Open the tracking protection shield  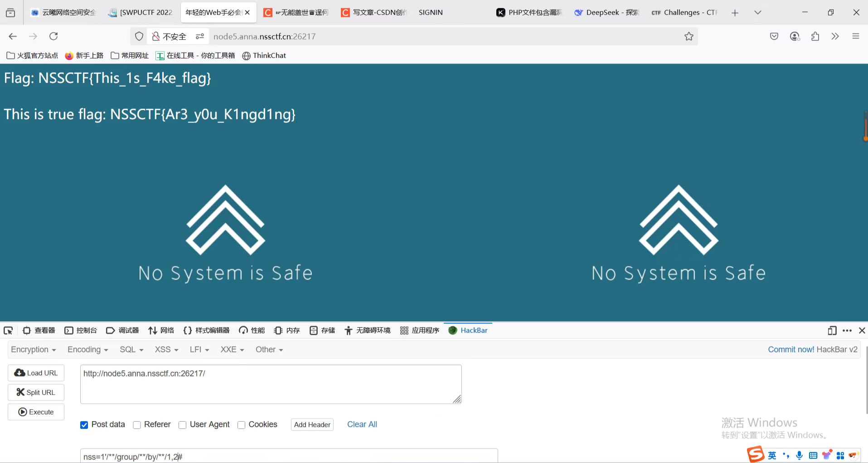point(139,36)
